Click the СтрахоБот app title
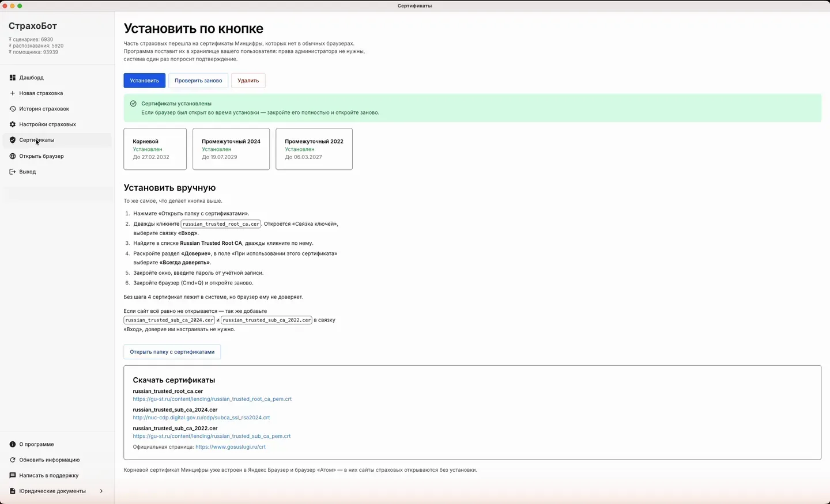The width and height of the screenshot is (830, 504). click(x=32, y=26)
